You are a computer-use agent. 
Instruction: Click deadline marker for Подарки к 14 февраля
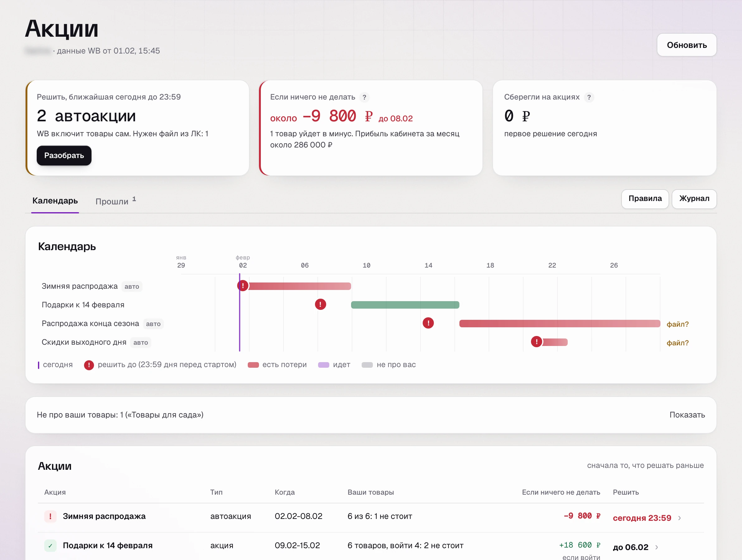[320, 304]
